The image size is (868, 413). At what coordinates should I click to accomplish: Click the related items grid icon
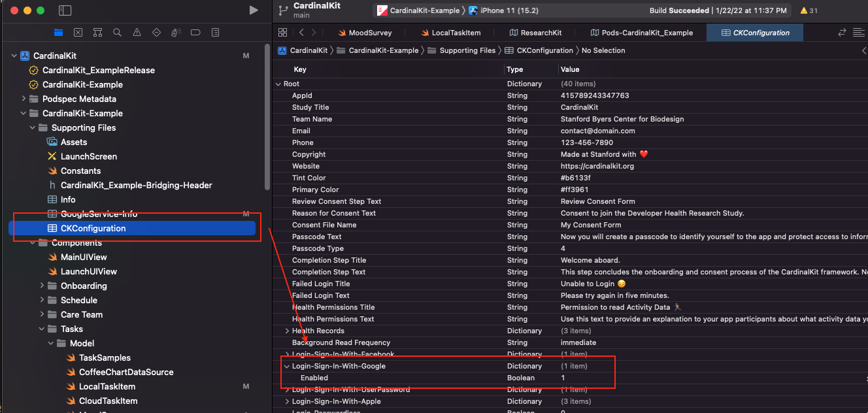click(x=282, y=33)
